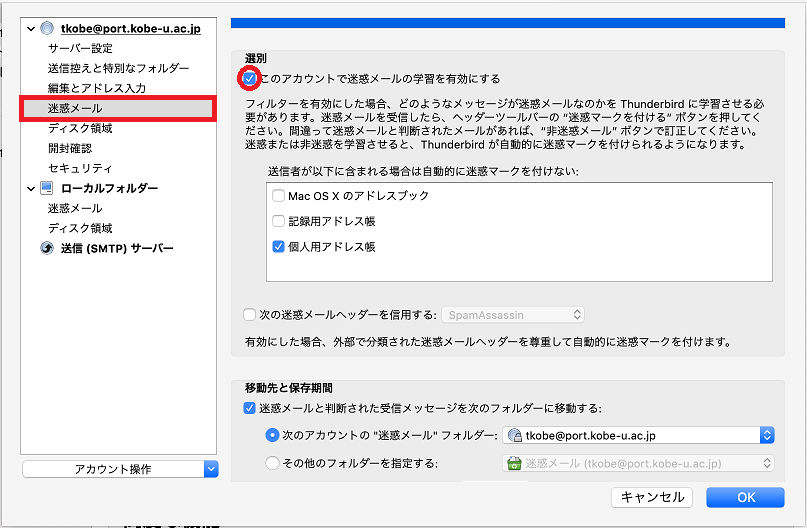The height and width of the screenshot is (528, 807).
Task: Toggle 迷惑メールと判断された受信メッセージを移動する checkbox
Action: pos(250,408)
